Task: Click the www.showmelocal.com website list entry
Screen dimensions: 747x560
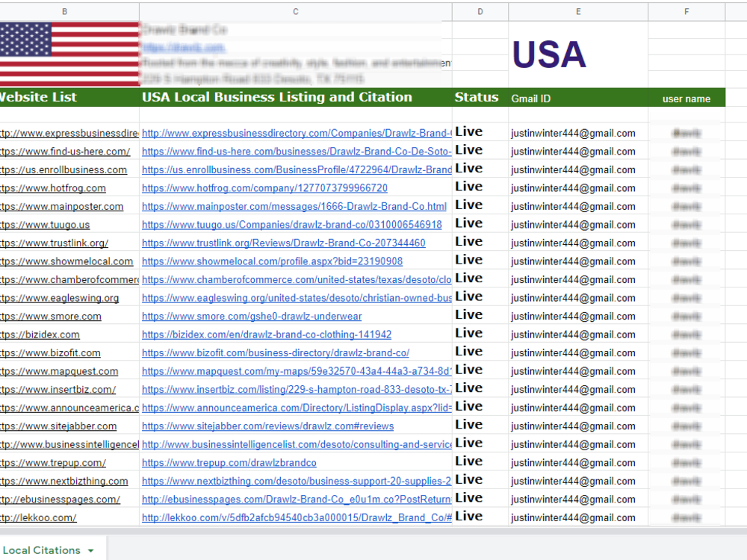Action: coord(66,261)
